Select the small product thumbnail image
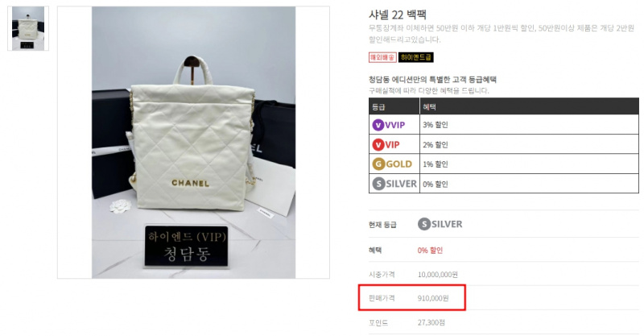Viewport: 644px width, 336px height. (28, 28)
